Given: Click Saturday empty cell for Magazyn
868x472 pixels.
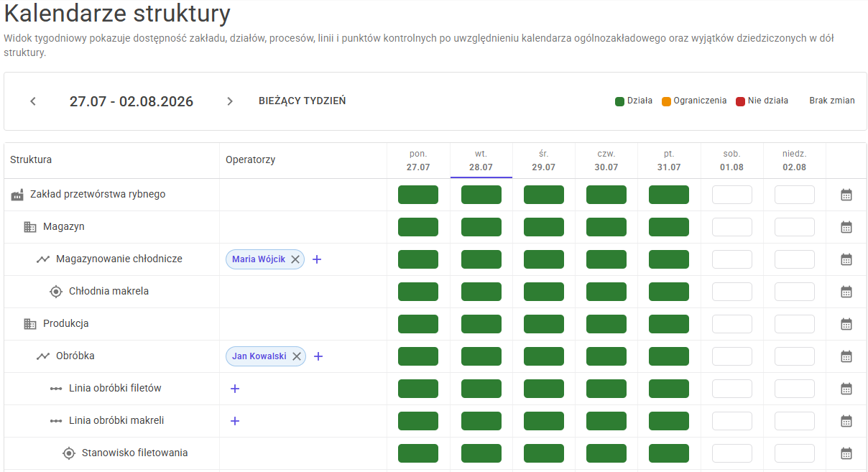Looking at the screenshot, I should click(732, 227).
